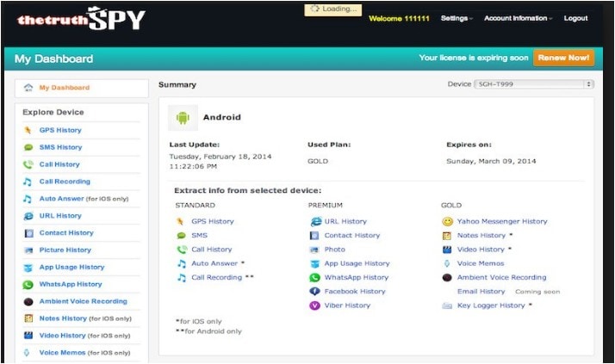The height and width of the screenshot is (364, 615).
Task: Click the Ambient Voice Recording sidebar icon
Action: [28, 302]
